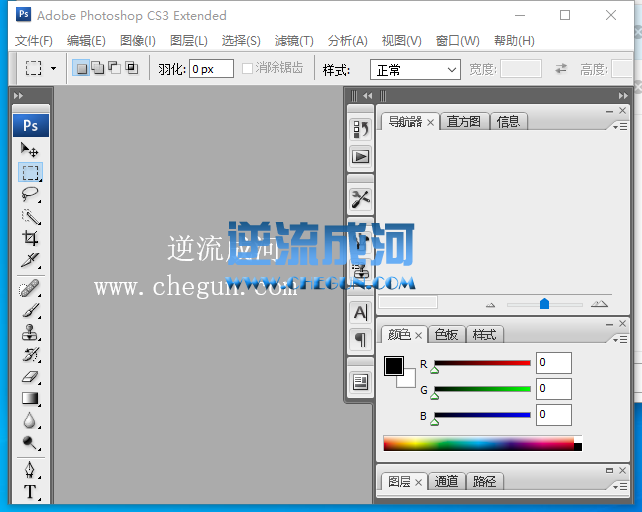Expand the toolbox to two columns
Screen dimensions: 642x512
coord(18,96)
